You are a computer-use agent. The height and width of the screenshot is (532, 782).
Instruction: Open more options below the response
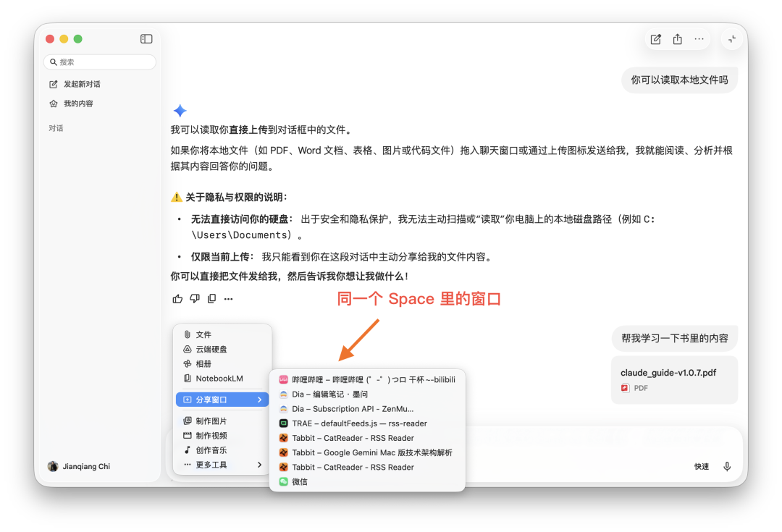click(228, 299)
